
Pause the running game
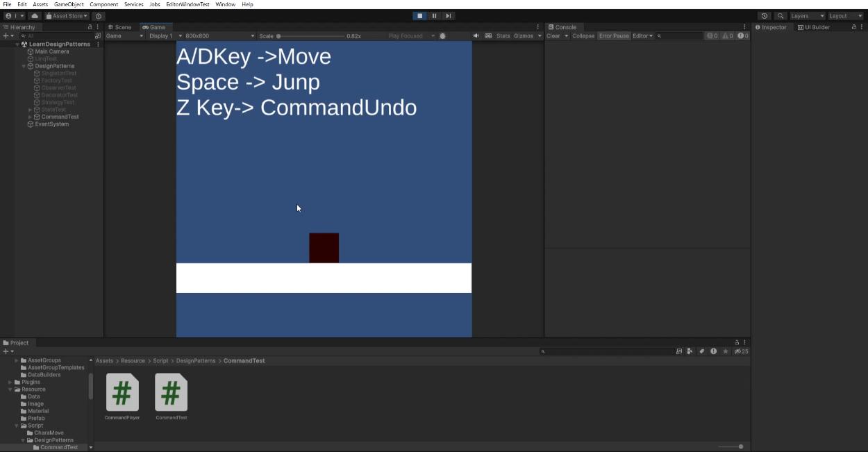click(x=434, y=16)
